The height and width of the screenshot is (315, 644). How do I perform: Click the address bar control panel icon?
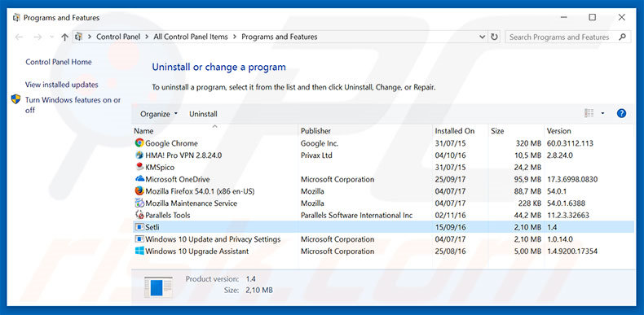(79, 37)
